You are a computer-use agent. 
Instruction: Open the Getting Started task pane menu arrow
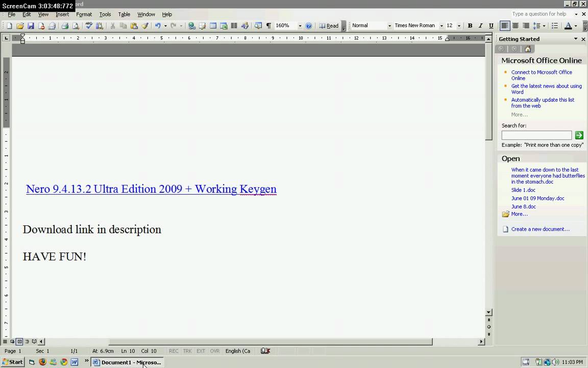[x=576, y=39]
